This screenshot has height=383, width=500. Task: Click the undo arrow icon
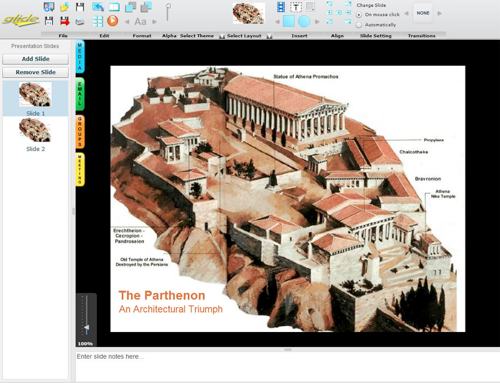pos(98,7)
